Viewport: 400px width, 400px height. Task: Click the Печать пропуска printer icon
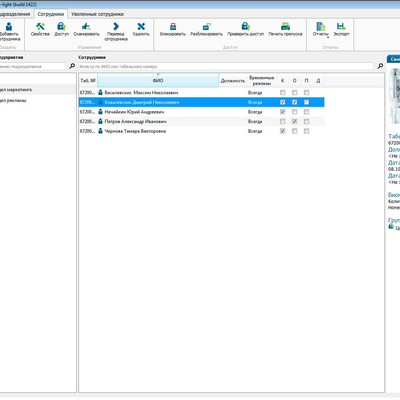click(x=285, y=26)
